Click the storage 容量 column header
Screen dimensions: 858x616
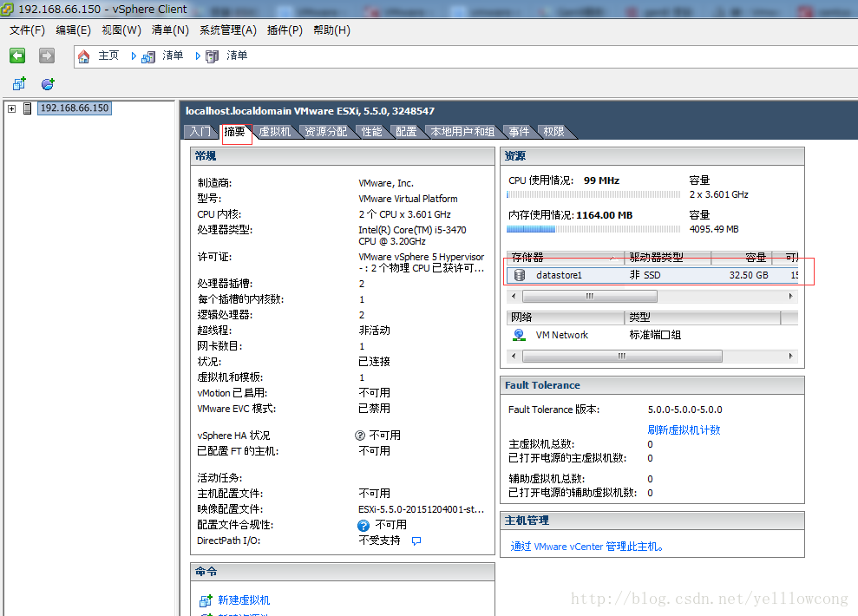pos(742,258)
